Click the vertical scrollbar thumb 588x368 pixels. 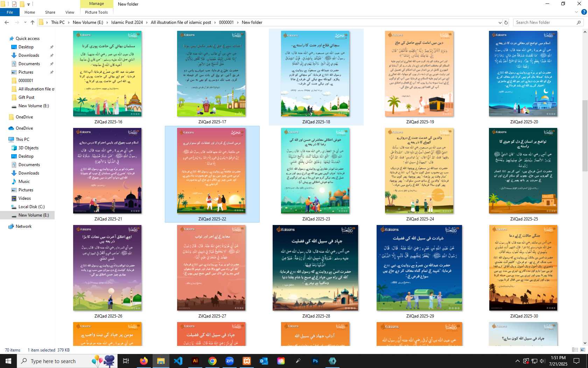coord(585,136)
